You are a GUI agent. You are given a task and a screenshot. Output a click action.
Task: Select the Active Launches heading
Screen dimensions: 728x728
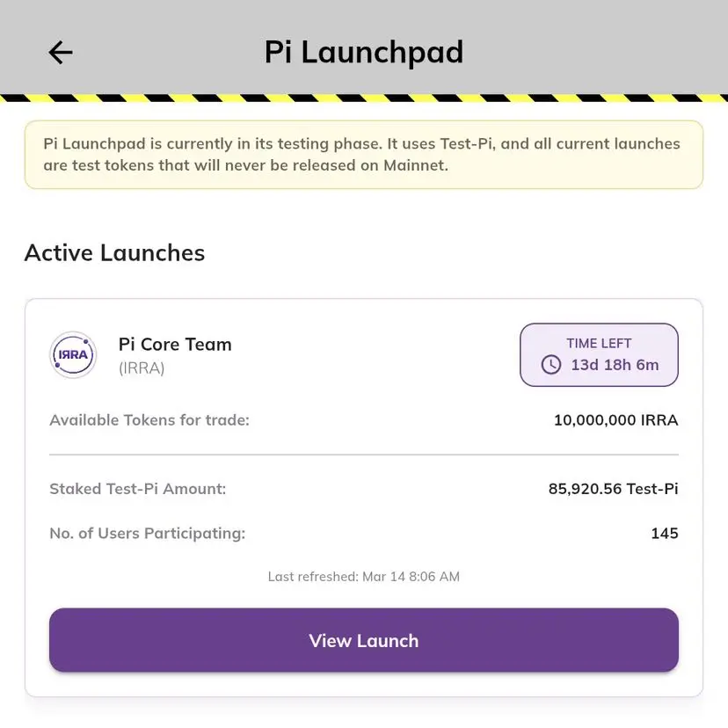coord(114,253)
